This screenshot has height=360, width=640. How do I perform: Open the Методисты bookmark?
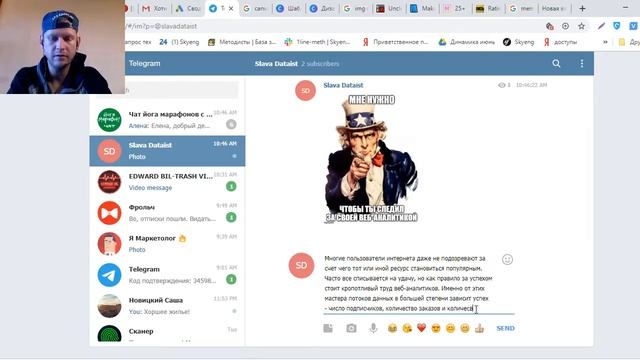[242, 42]
